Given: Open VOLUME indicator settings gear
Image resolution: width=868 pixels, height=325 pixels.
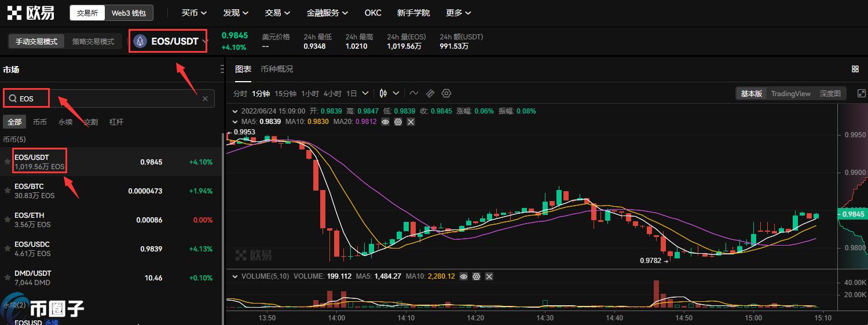Looking at the screenshot, I should 477,277.
